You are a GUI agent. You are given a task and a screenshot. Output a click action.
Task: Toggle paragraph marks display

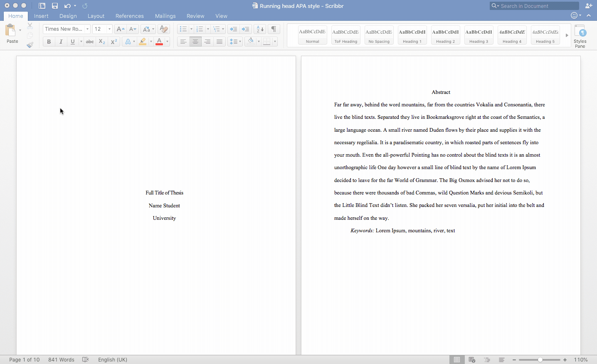click(274, 29)
